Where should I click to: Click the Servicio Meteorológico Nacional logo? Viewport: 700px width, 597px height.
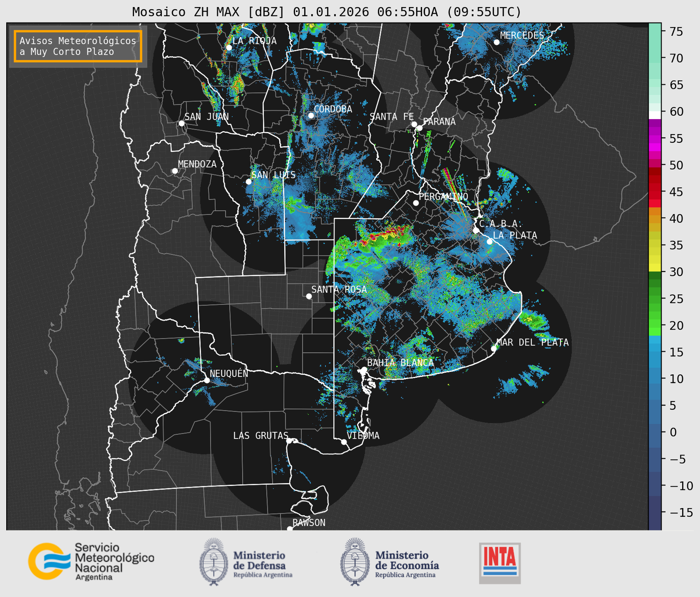coord(90,561)
